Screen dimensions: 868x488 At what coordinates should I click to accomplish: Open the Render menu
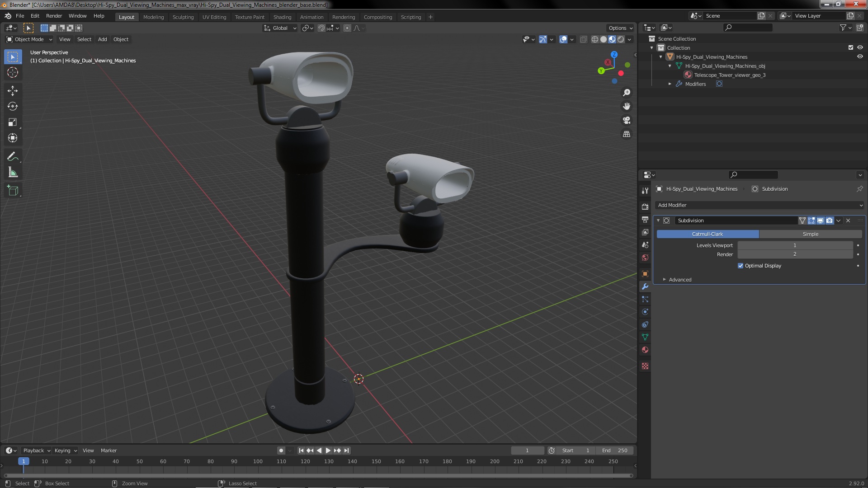[54, 16]
